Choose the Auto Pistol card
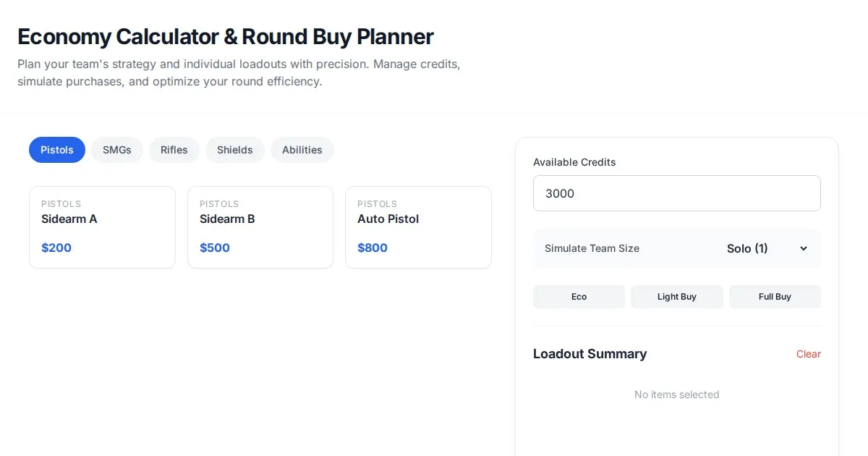 [418, 227]
